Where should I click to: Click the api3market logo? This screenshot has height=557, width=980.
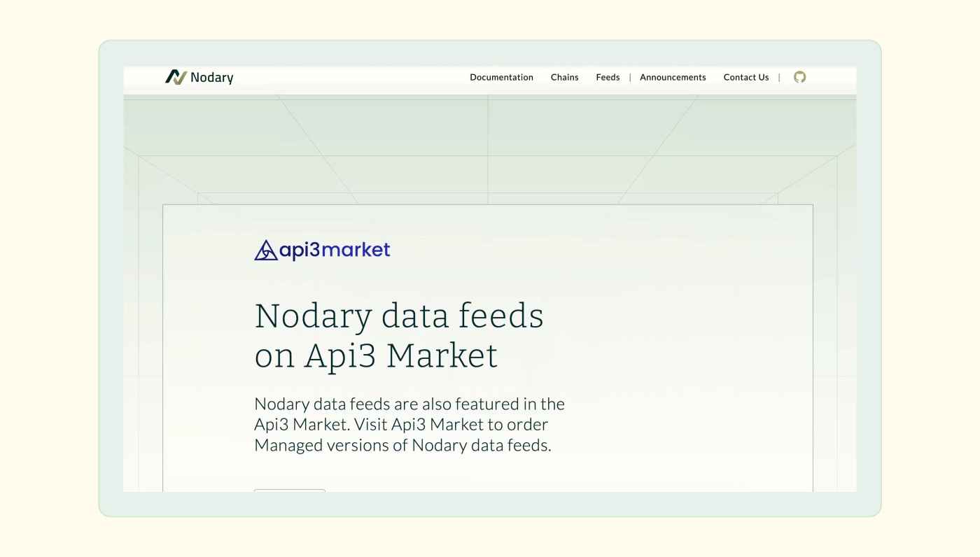point(322,250)
